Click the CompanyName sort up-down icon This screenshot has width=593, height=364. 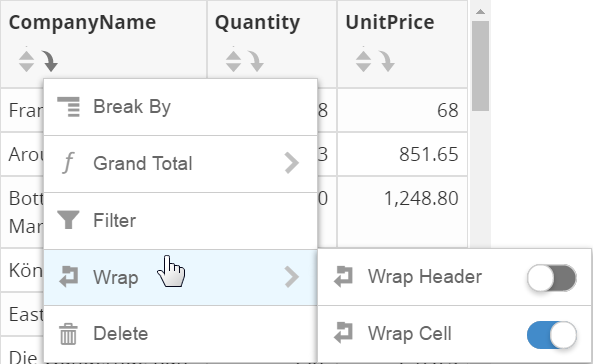pyautogui.click(x=26, y=60)
